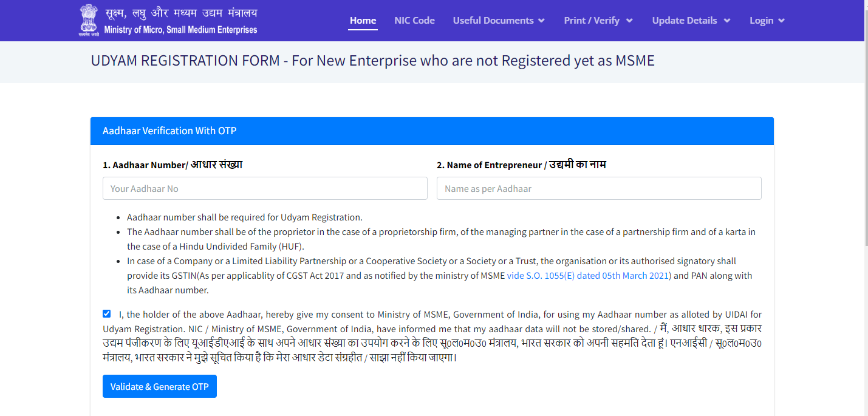Click the '1. Aadhaar Number' field label
Image resolution: width=868 pixels, height=416 pixels.
(173, 165)
